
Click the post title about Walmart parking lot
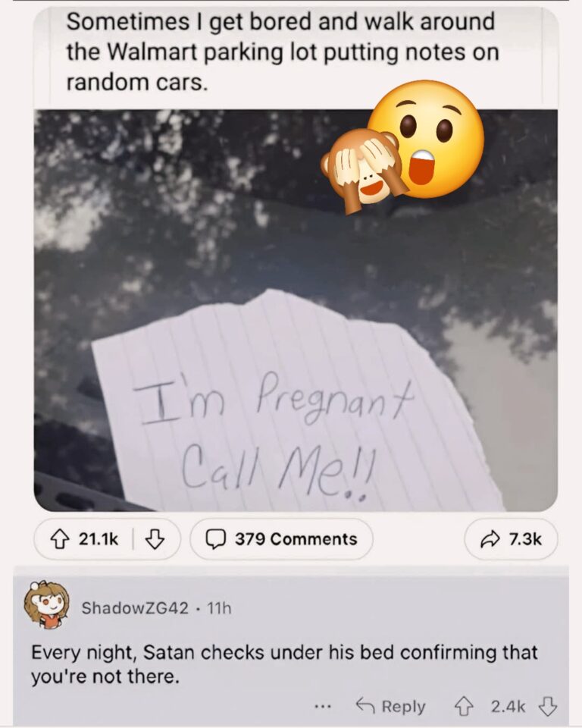coord(282,52)
